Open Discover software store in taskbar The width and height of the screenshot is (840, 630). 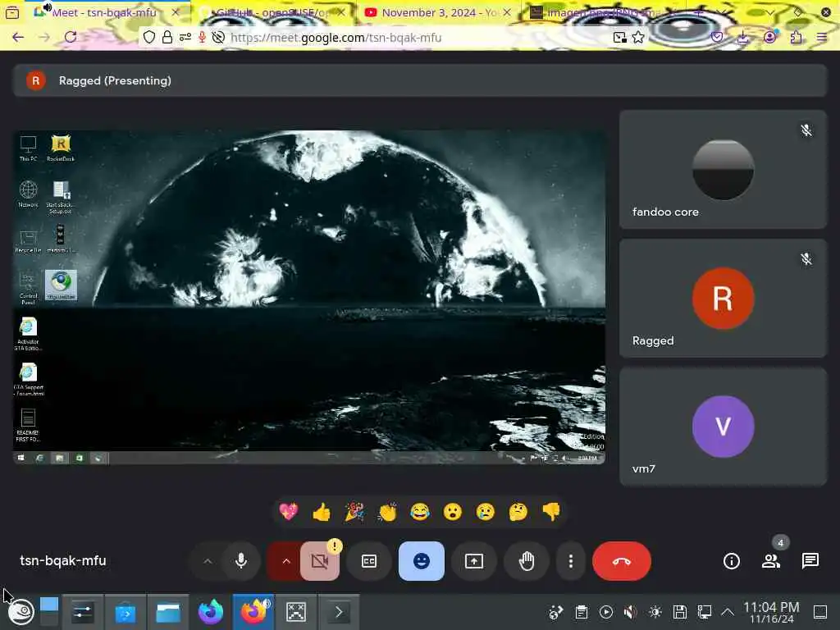(125, 612)
